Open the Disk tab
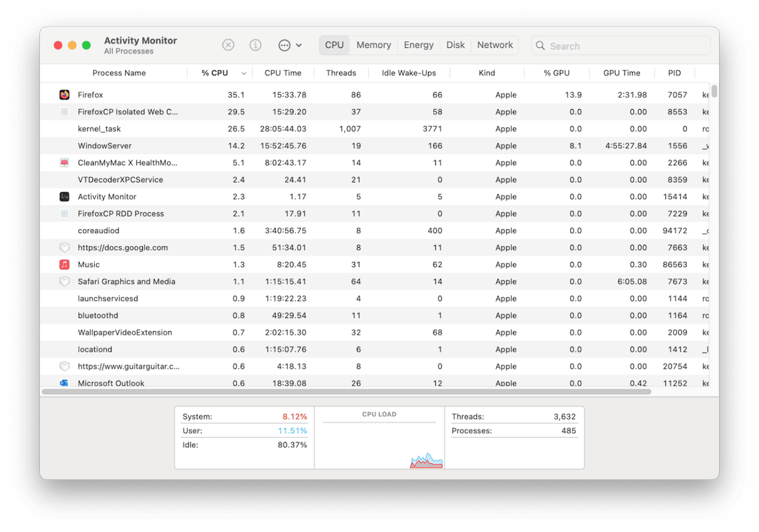The height and width of the screenshot is (532, 759). [x=455, y=45]
